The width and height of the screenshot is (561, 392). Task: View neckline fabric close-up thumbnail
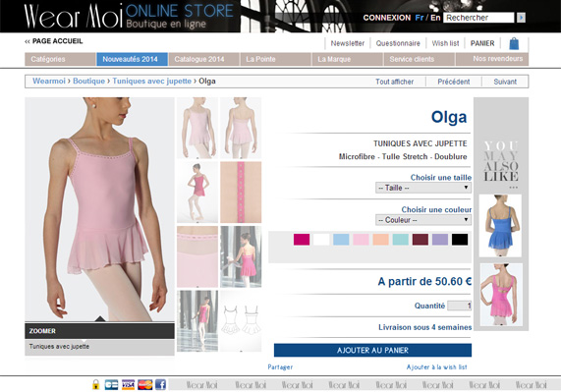click(x=197, y=256)
